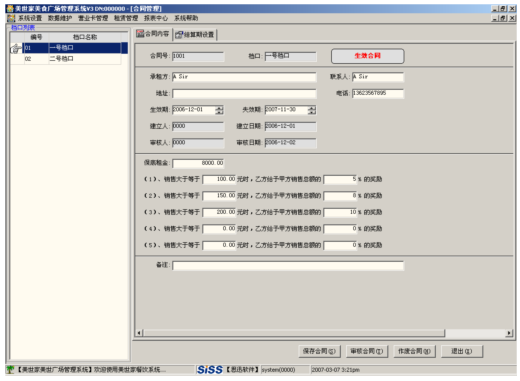Click the rule (4) sales amount field
The image size is (520, 381).
tap(219, 229)
